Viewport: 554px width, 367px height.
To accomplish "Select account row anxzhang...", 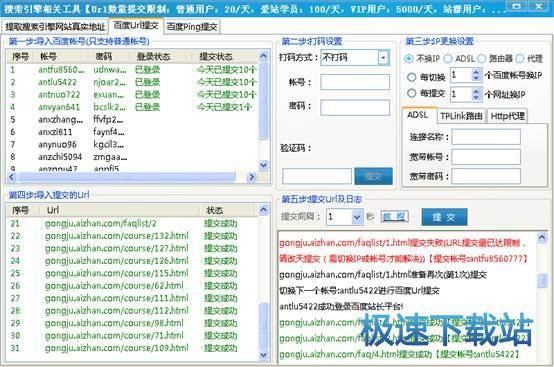I will (132, 119).
